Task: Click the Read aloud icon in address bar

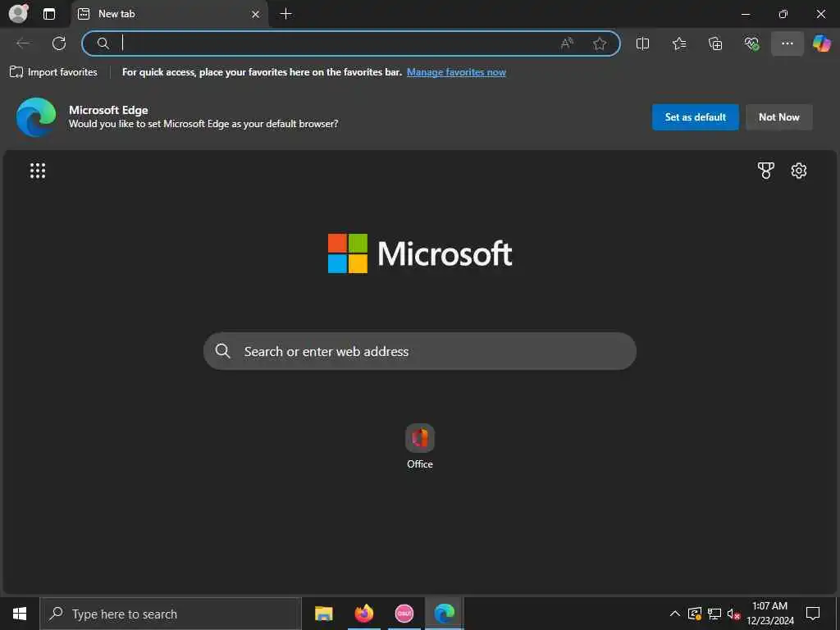Action: (567, 43)
